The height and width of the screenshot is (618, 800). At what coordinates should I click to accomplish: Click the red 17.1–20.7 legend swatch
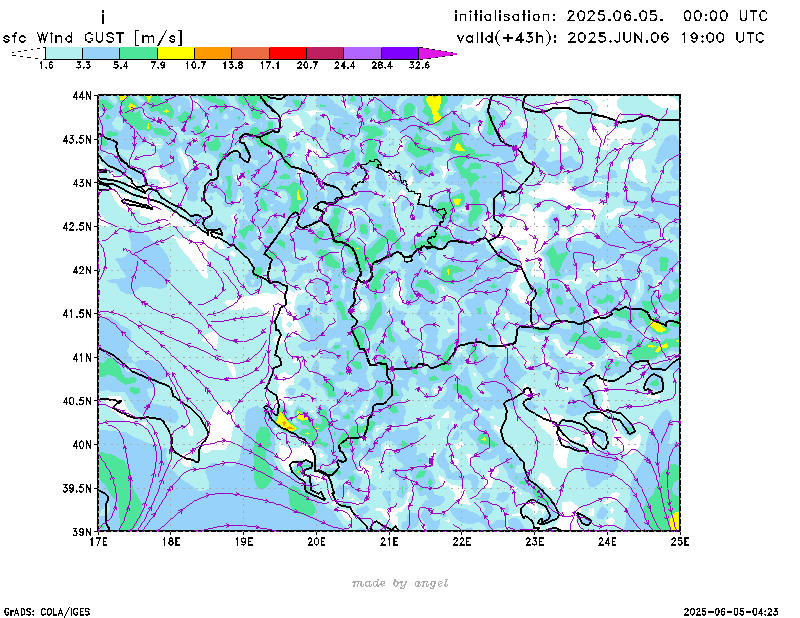(287, 52)
